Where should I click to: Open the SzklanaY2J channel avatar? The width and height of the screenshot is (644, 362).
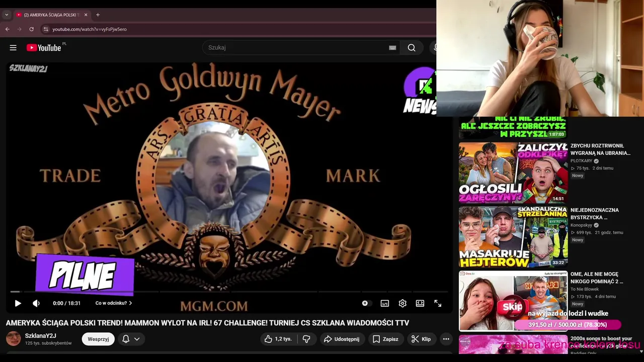[x=13, y=339]
